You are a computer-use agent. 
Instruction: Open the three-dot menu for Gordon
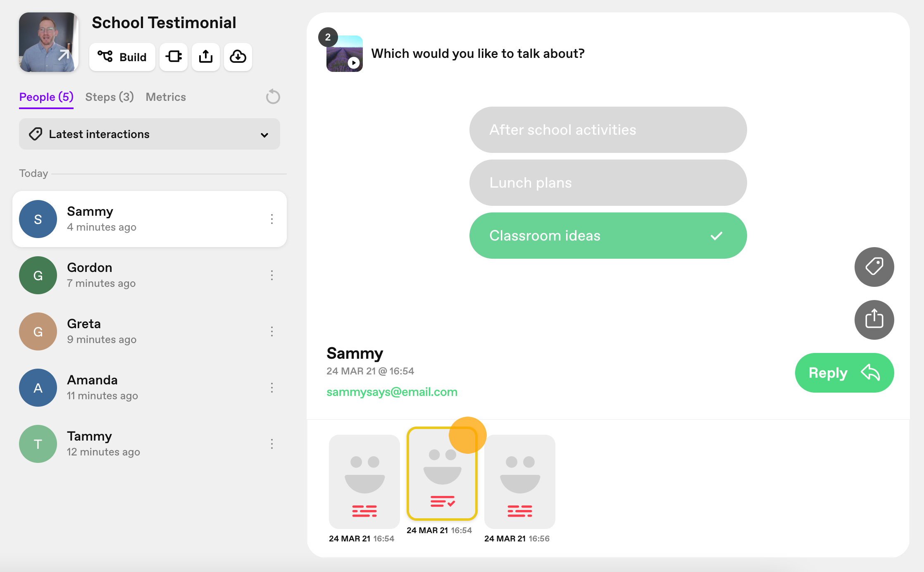[x=272, y=275]
